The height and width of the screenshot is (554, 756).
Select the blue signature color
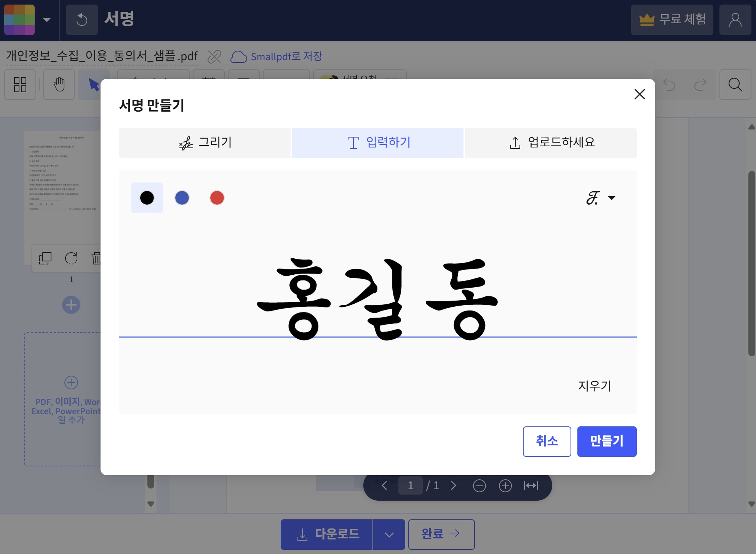(x=182, y=198)
